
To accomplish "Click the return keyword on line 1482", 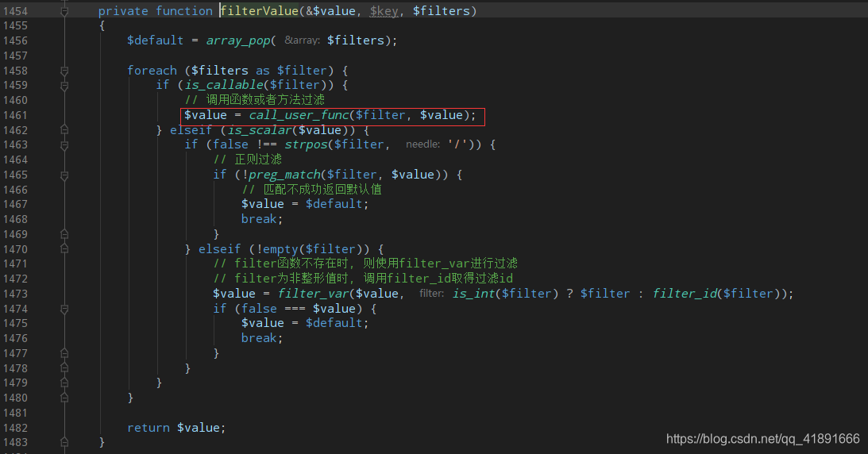I will click(149, 428).
